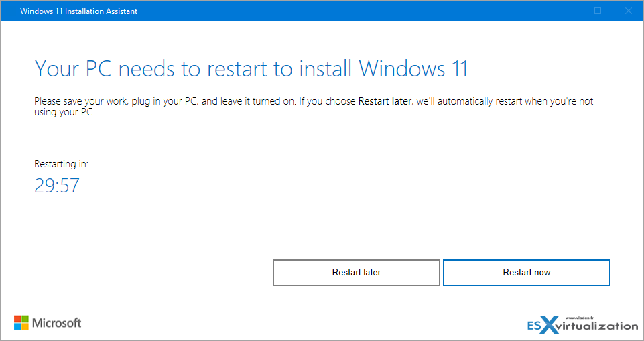The width and height of the screenshot is (644, 341).
Task: Click bold 'Restart later' in the paragraph
Action: click(385, 102)
